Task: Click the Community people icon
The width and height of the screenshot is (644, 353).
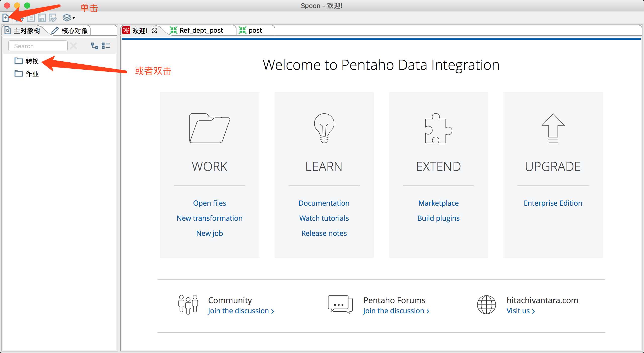Action: tap(188, 305)
